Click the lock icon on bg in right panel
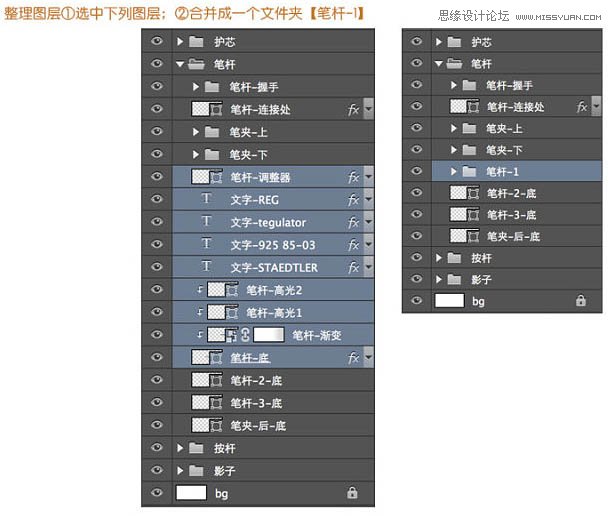 point(581,301)
